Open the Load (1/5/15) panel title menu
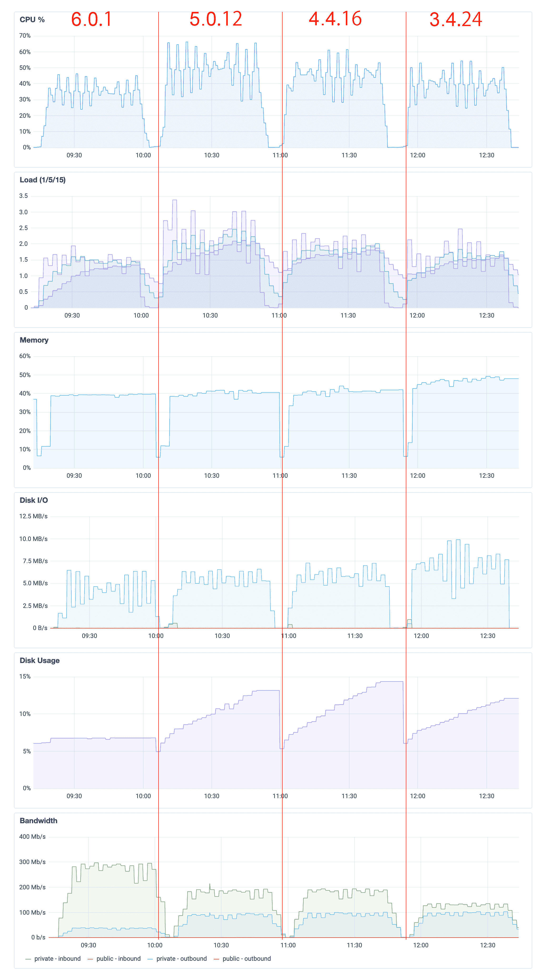The image size is (552, 980). click(43, 180)
